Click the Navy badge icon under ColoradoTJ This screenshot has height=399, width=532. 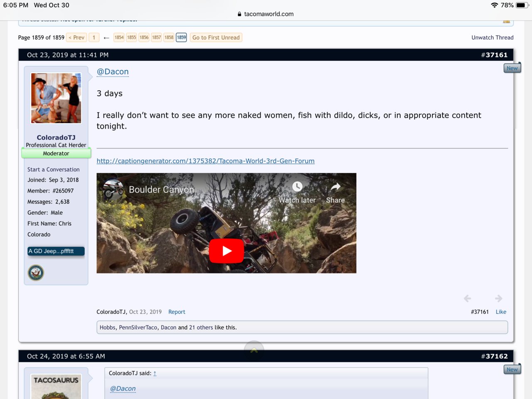(x=36, y=273)
